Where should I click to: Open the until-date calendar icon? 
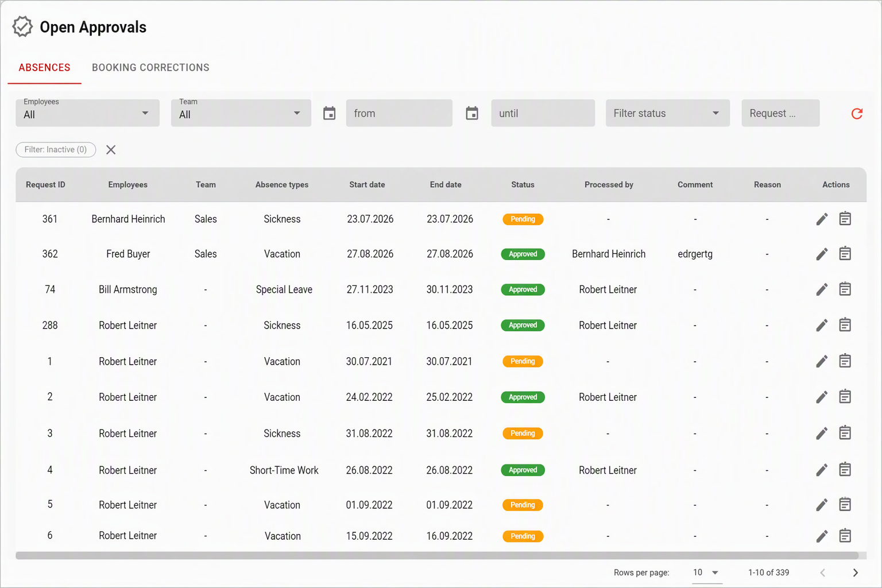point(472,113)
